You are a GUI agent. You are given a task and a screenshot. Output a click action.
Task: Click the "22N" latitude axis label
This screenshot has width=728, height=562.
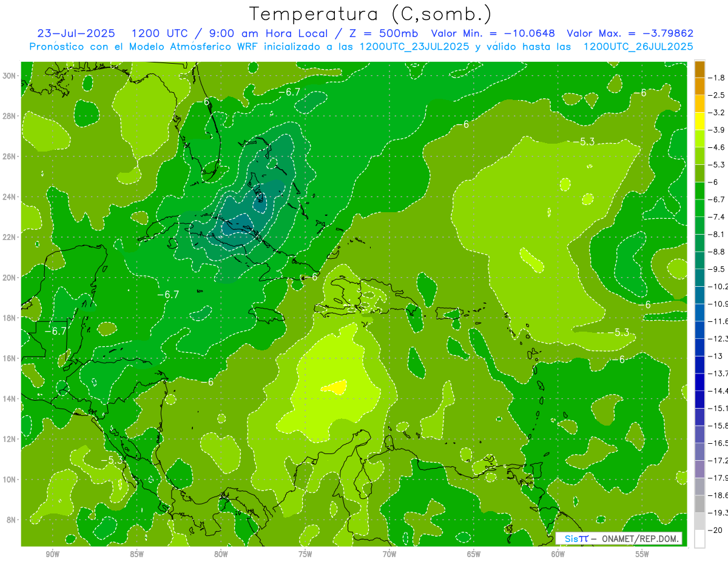[9, 237]
